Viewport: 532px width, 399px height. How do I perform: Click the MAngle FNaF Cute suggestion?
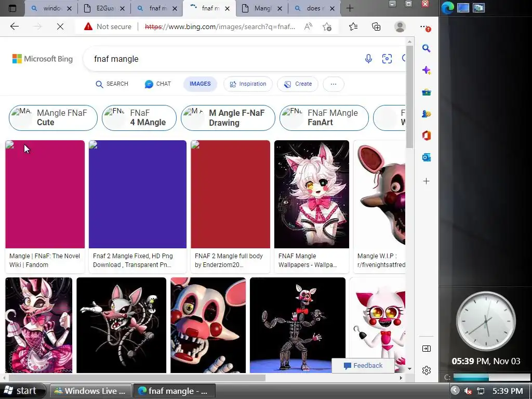54,118
